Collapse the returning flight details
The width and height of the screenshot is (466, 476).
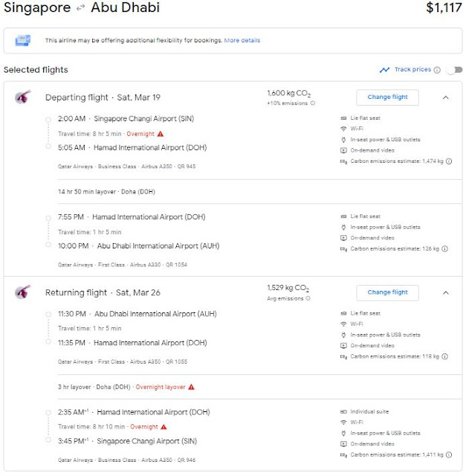[445, 292]
